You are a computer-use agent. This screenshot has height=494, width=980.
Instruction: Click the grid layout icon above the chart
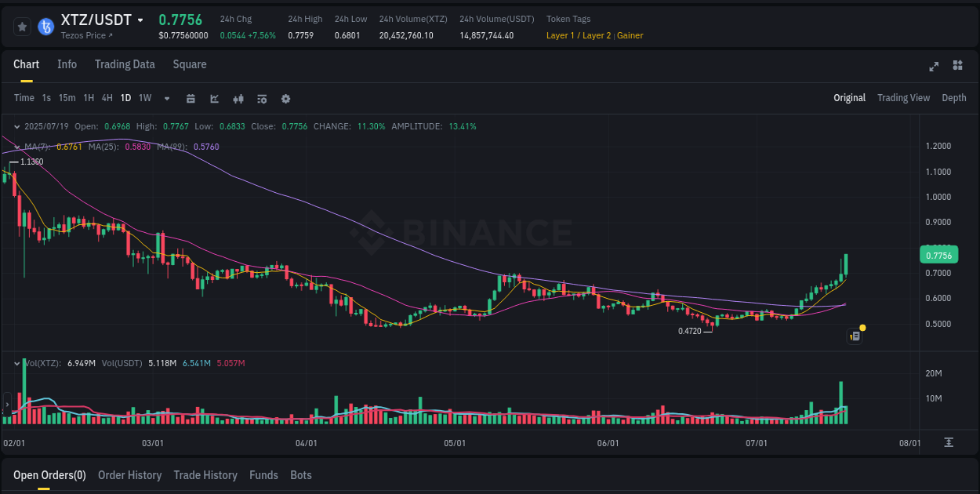click(958, 67)
